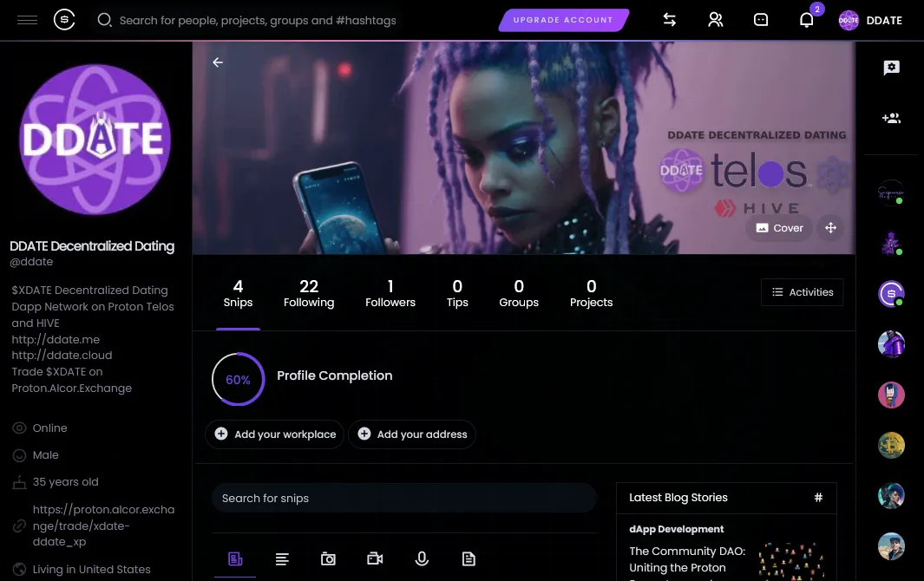Click the search magnifier icon
Viewport: 924px width, 581px height.
click(104, 20)
